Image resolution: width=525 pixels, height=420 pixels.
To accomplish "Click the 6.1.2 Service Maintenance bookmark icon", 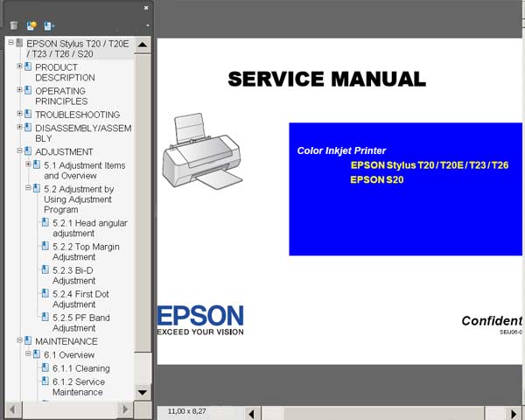I will [45, 381].
